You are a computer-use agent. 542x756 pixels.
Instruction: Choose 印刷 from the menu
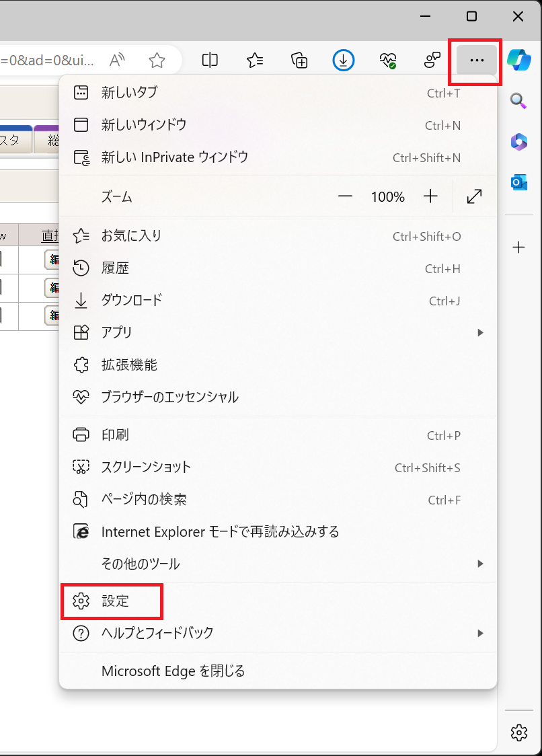tap(278, 435)
